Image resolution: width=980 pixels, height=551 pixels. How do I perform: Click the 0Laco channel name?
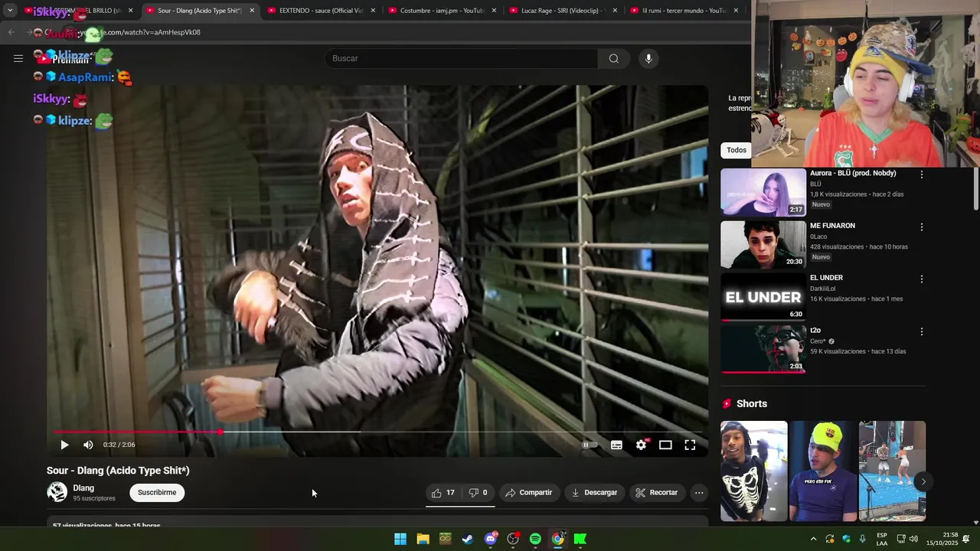pyautogui.click(x=819, y=236)
